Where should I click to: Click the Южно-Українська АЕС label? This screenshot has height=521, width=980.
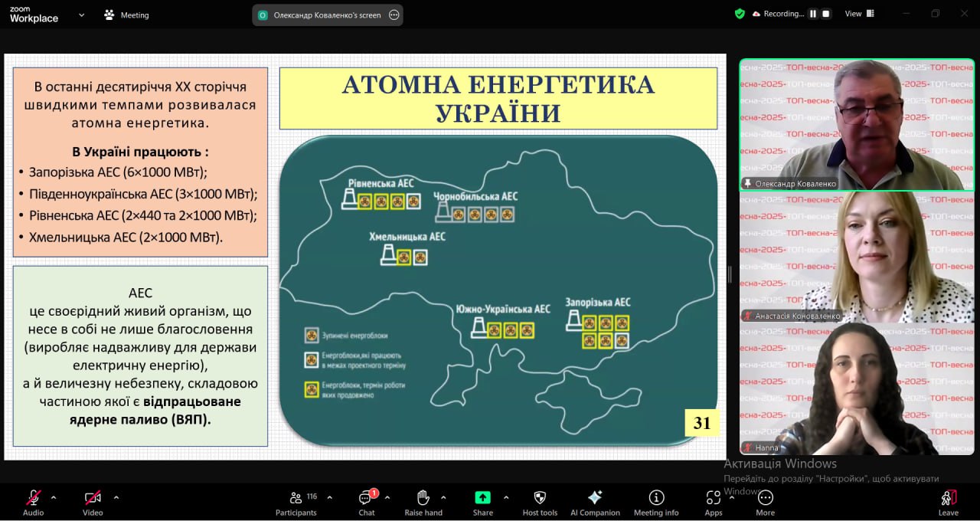(x=502, y=309)
